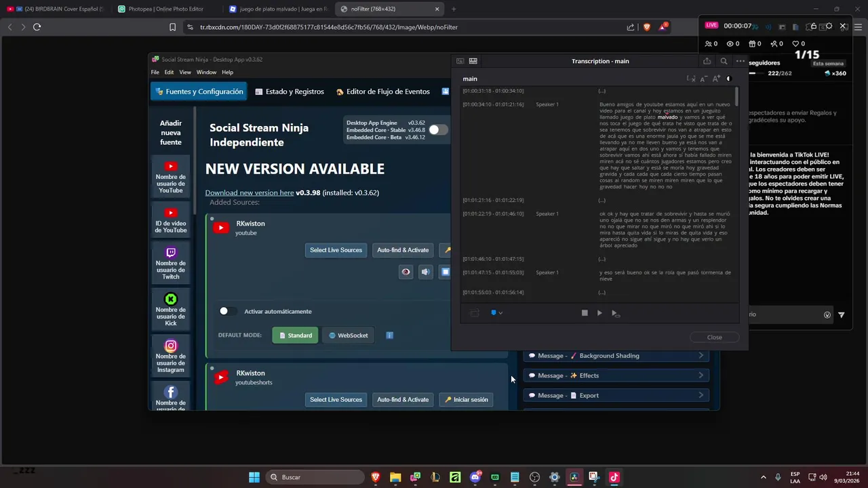
Task: Add 'Nombre de usuario de YouTube' source
Action: click(171, 177)
